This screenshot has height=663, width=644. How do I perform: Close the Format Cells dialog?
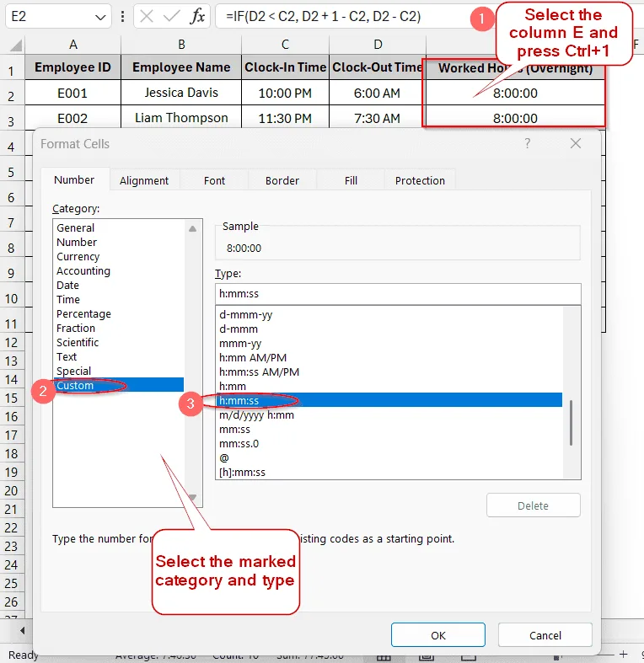point(576,143)
